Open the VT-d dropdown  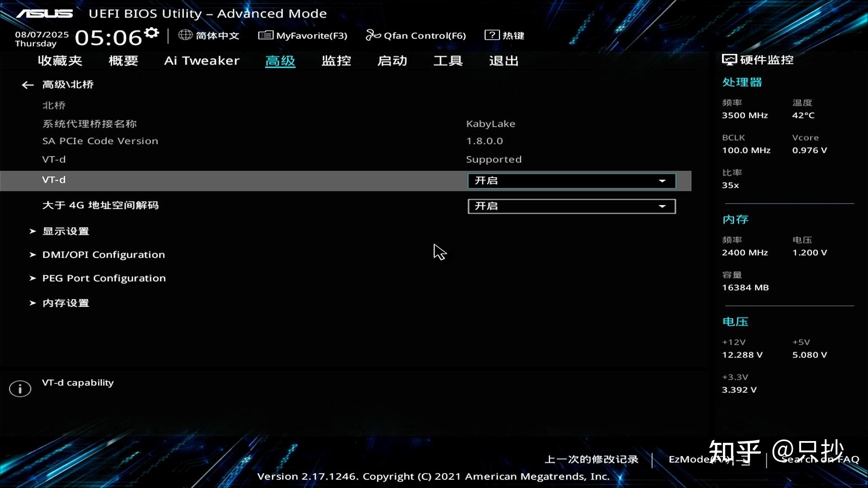[x=571, y=181]
